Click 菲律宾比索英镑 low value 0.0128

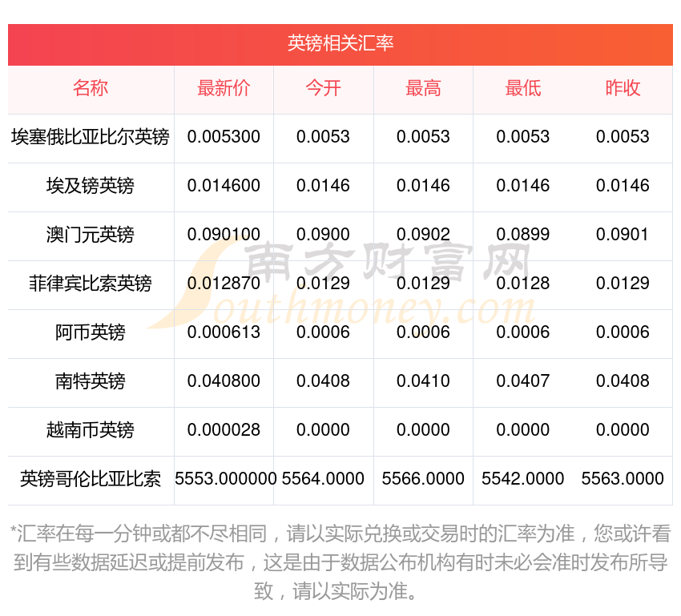[x=523, y=284]
